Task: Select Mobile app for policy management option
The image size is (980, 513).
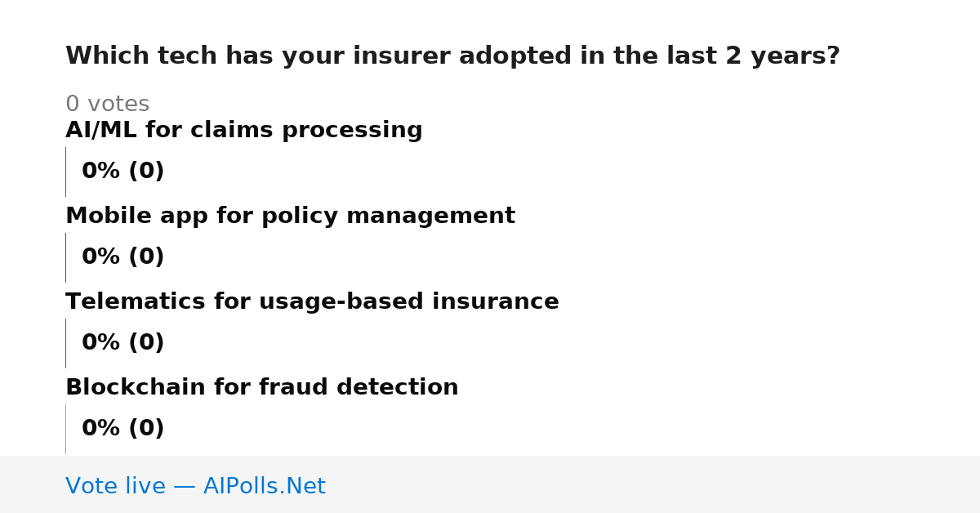Action: [x=290, y=216]
